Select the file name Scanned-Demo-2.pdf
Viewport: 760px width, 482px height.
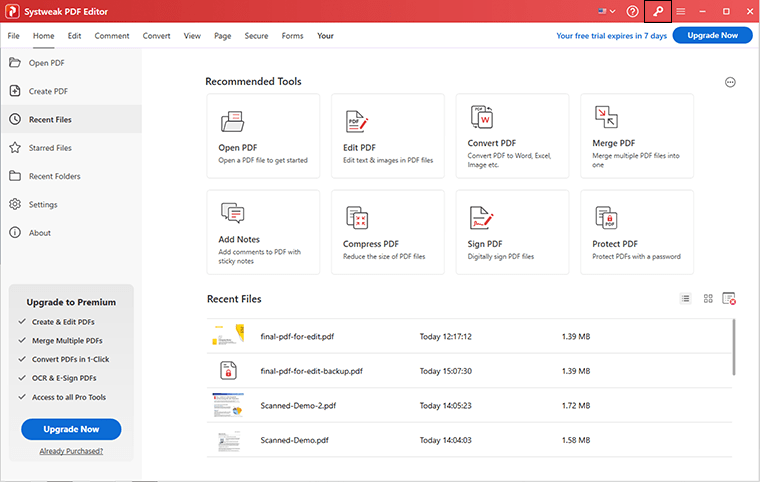point(298,406)
